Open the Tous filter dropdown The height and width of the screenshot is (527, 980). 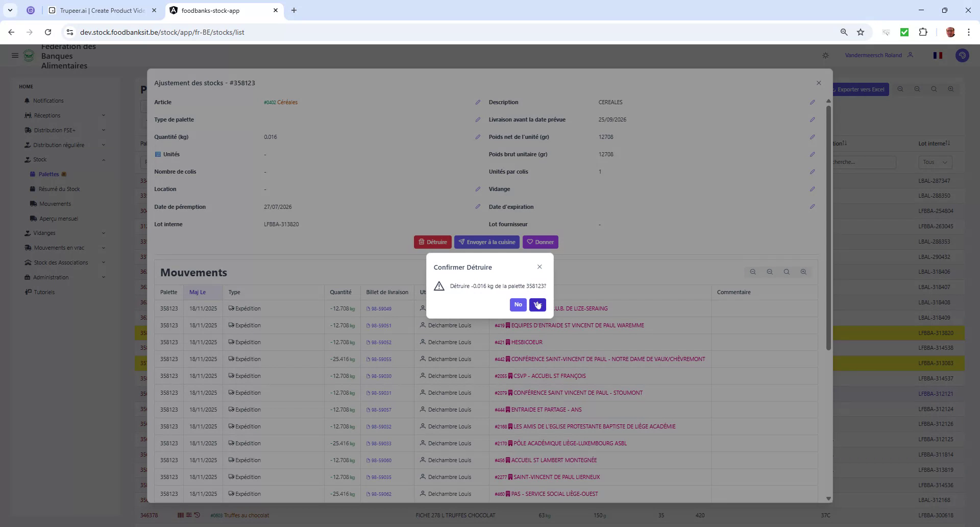935,162
